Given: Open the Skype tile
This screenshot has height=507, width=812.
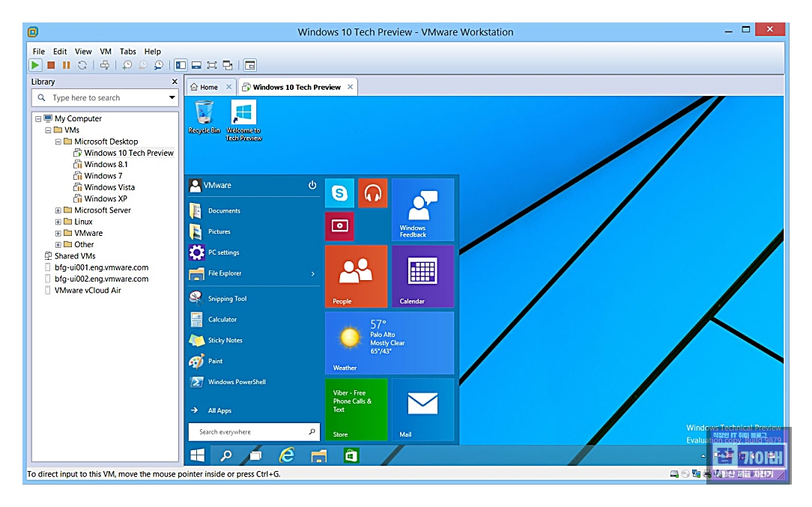Looking at the screenshot, I should (340, 193).
